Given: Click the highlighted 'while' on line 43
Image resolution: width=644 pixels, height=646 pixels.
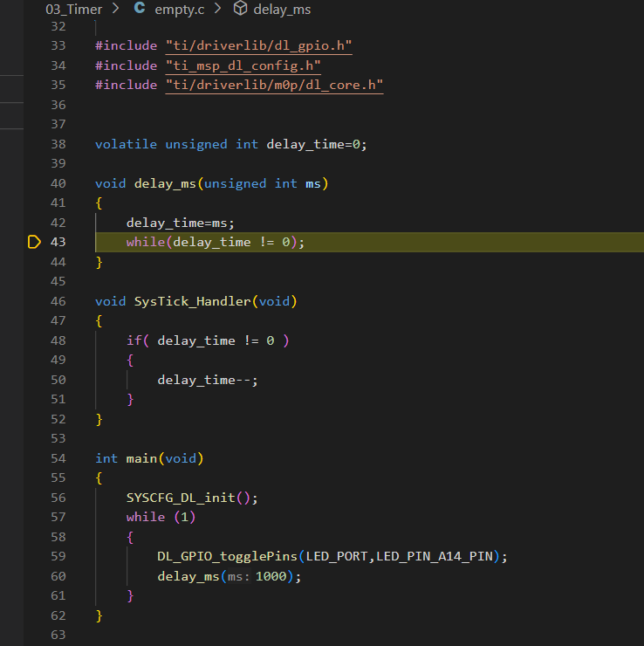Looking at the screenshot, I should pyautogui.click(x=146, y=242).
